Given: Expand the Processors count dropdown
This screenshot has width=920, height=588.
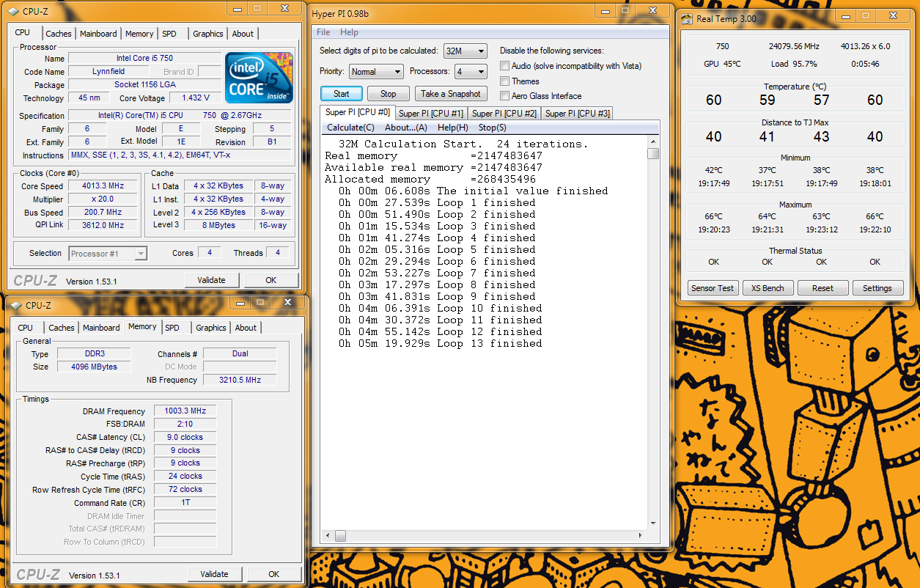Looking at the screenshot, I should click(x=471, y=71).
